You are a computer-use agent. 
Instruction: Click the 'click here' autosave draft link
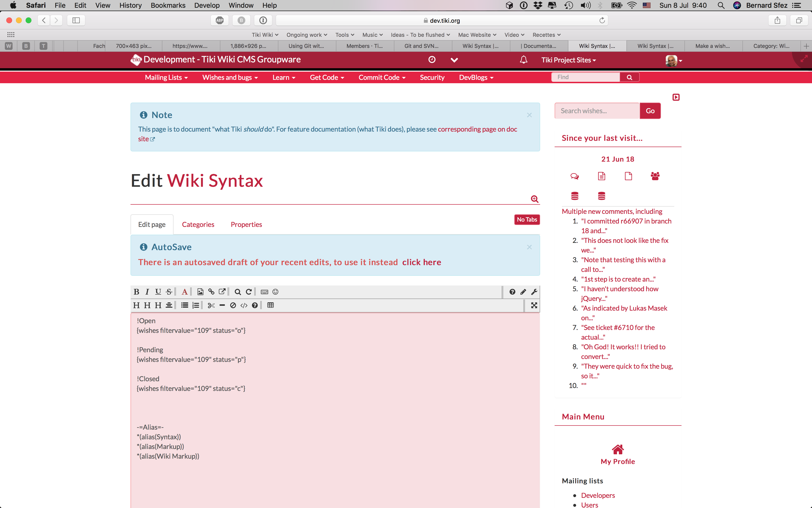point(422,262)
